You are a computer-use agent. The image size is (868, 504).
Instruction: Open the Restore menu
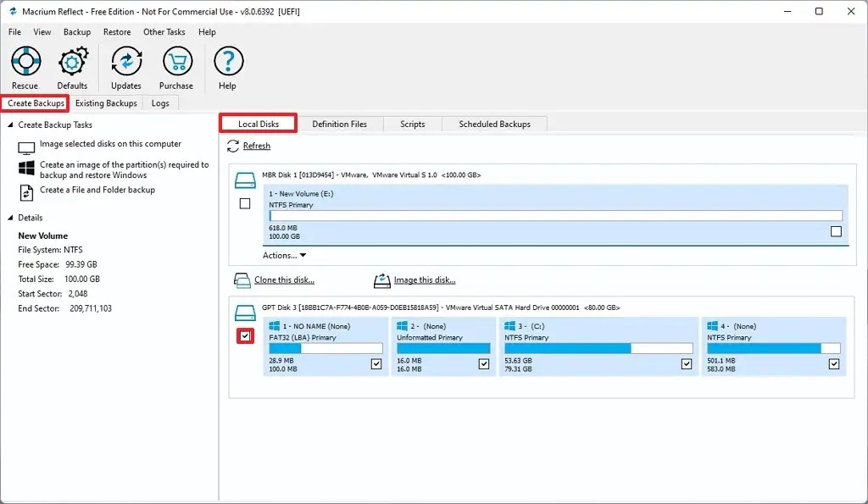pyautogui.click(x=117, y=31)
